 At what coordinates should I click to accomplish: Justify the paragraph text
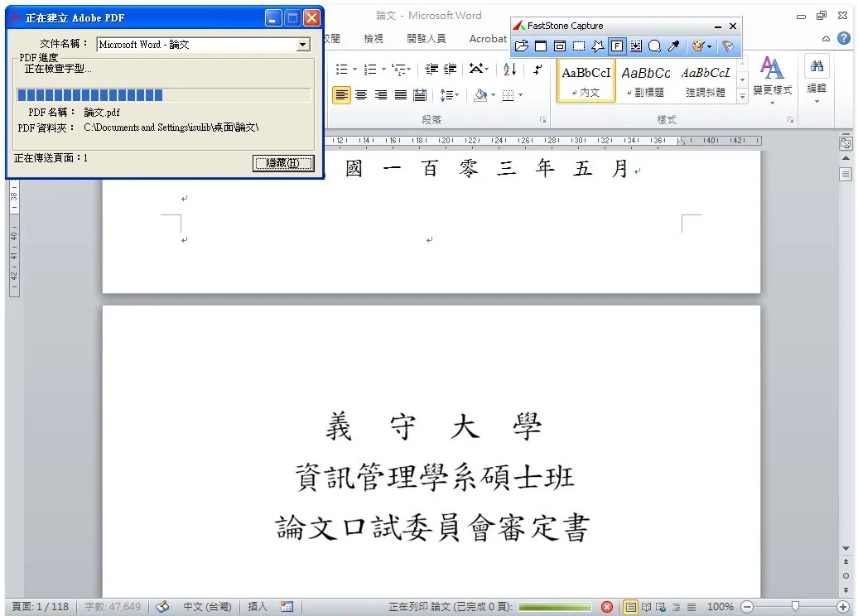401,95
